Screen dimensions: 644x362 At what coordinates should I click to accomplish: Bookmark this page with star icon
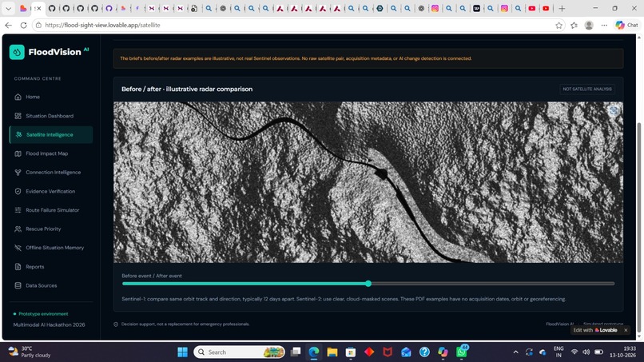[x=559, y=25]
